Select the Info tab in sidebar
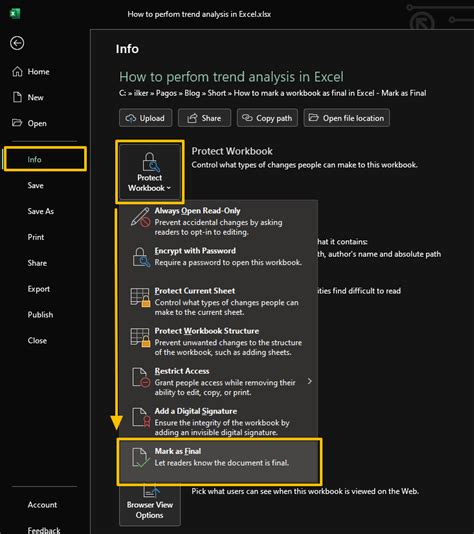The image size is (474, 534). pos(46,159)
